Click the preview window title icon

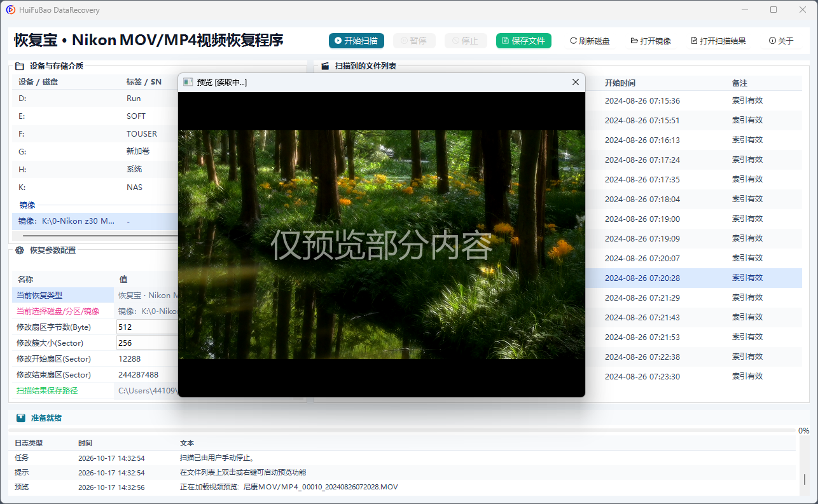[188, 82]
